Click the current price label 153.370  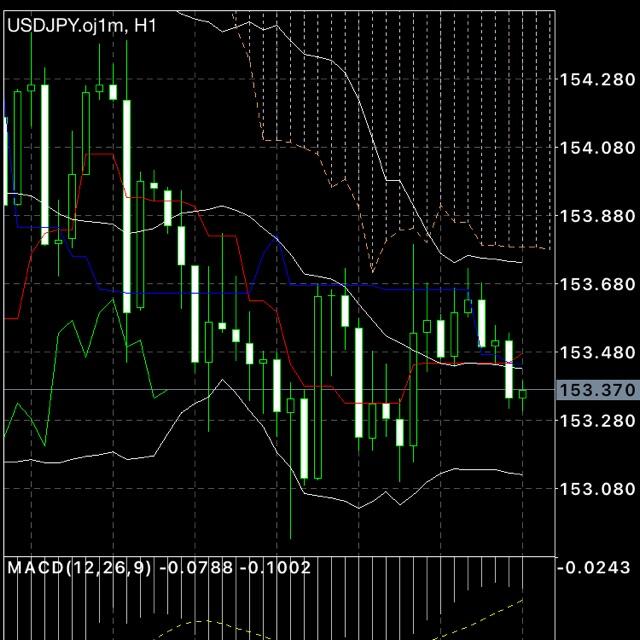click(x=597, y=390)
